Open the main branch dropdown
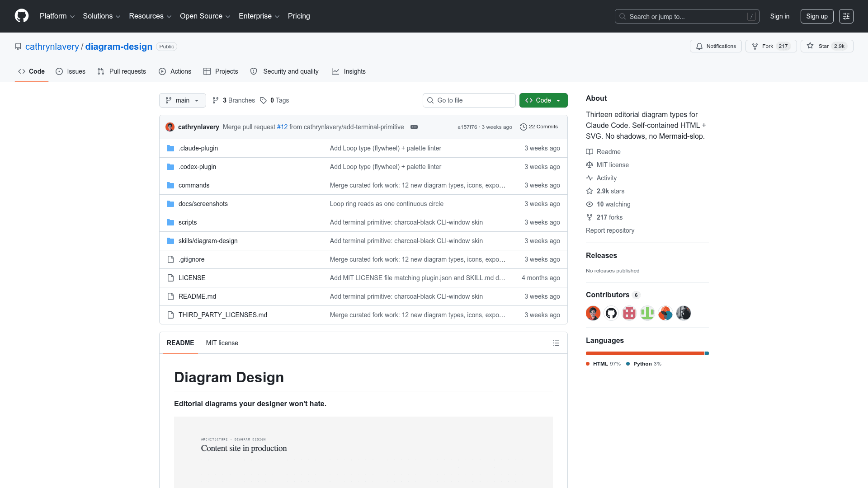 coord(183,100)
